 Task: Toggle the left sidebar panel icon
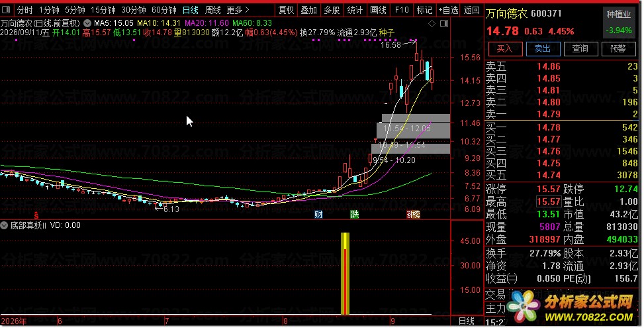(x=6, y=9)
